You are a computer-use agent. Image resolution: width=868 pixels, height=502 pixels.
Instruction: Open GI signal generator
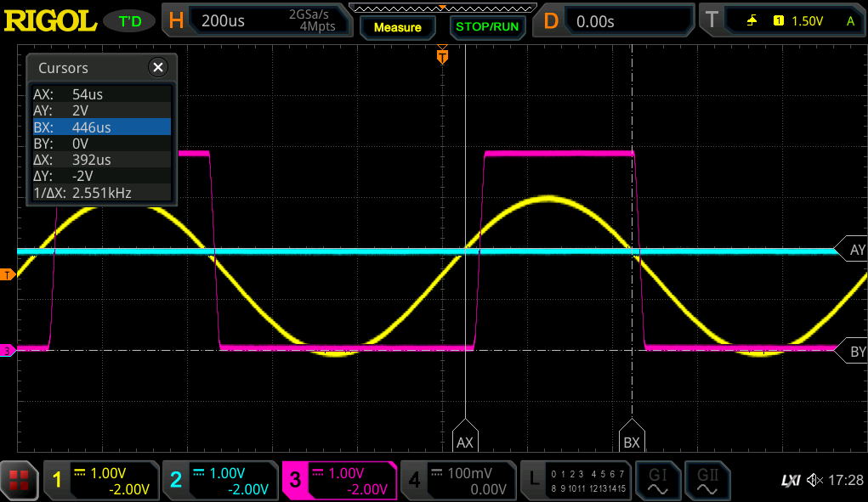[658, 480]
